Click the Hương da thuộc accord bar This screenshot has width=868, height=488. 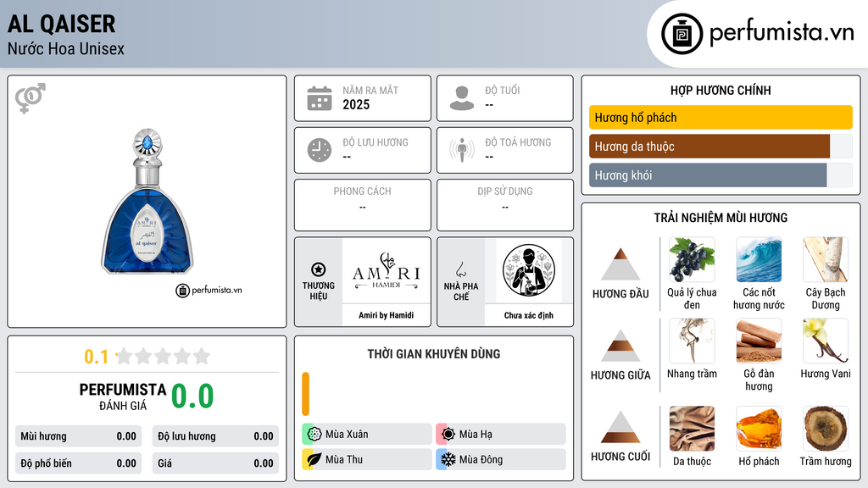tap(721, 146)
